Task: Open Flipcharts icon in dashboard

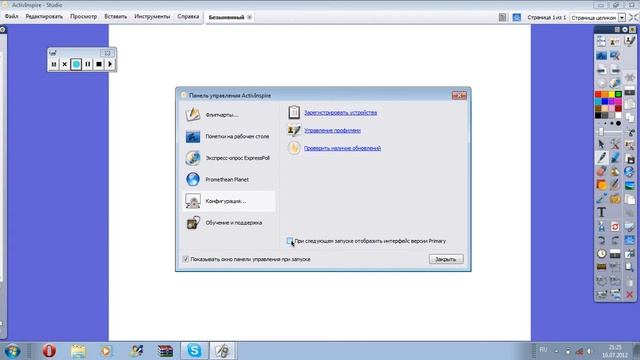Action: (192, 115)
